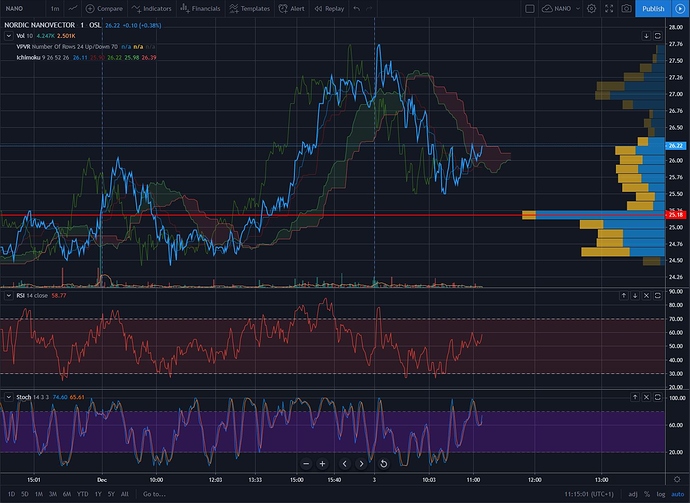Select the Ichimoku indicator legend
690x503 pixels.
[x=86, y=57]
